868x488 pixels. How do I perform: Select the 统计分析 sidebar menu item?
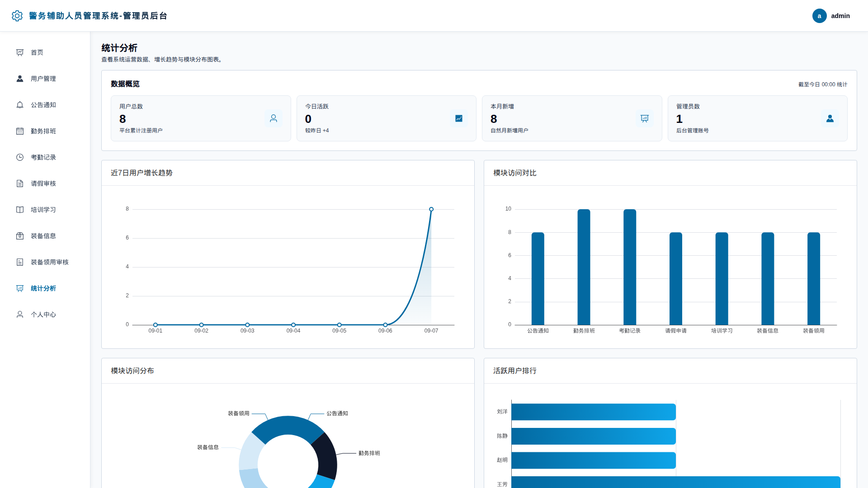coord(45,288)
